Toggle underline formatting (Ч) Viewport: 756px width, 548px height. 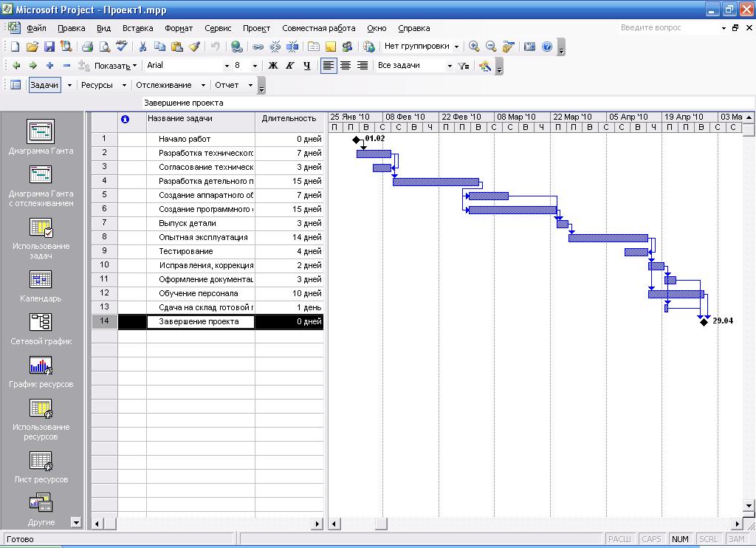point(306,66)
